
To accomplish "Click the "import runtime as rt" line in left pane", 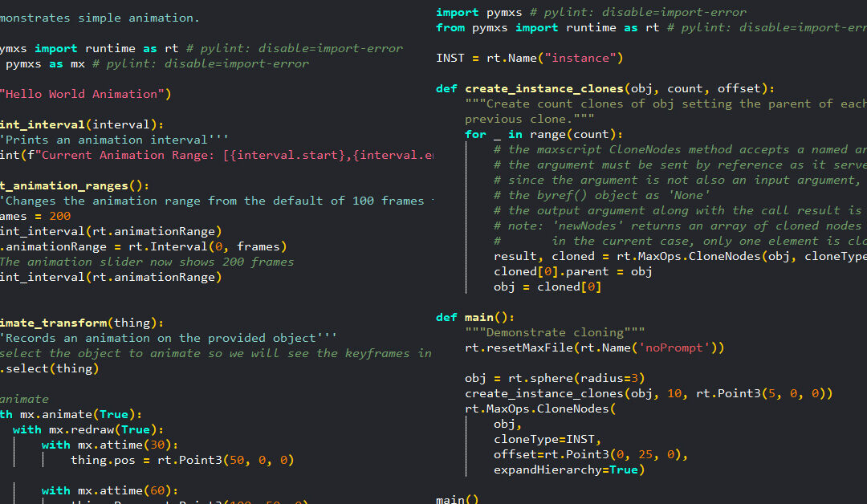I will tap(201, 49).
